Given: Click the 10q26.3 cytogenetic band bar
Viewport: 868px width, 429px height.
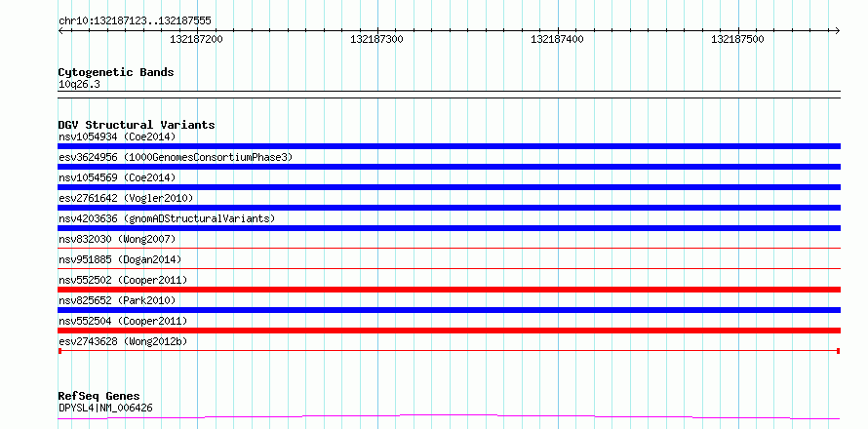Looking at the screenshot, I should [x=449, y=95].
